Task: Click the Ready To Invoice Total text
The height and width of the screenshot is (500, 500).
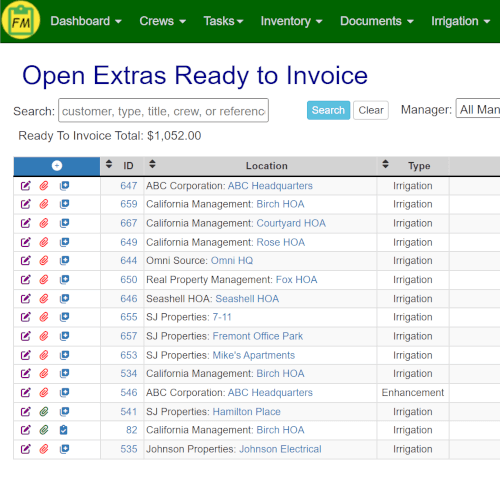Action: (x=110, y=136)
